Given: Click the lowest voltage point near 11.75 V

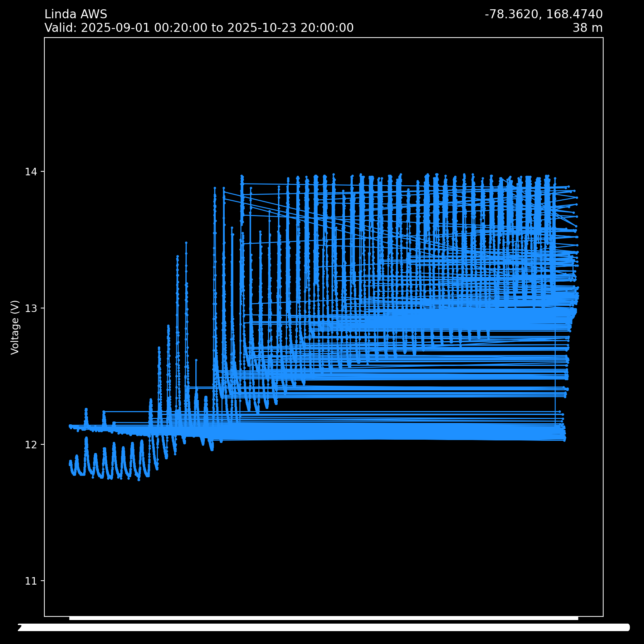Looking at the screenshot, I should click(x=139, y=480).
